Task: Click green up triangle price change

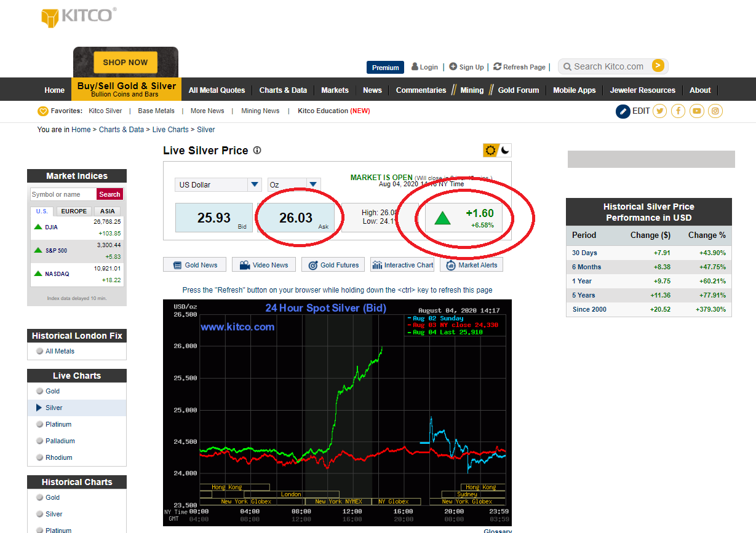Action: (442, 218)
